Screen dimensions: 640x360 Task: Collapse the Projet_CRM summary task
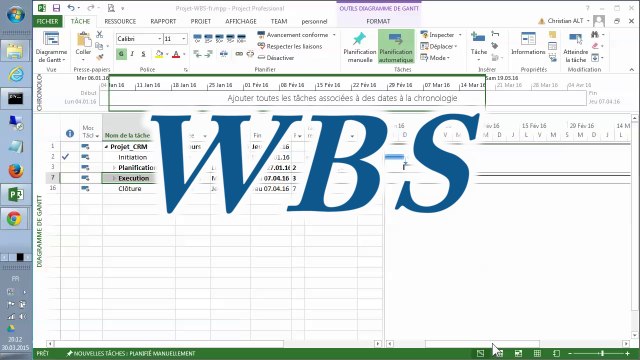(x=106, y=147)
